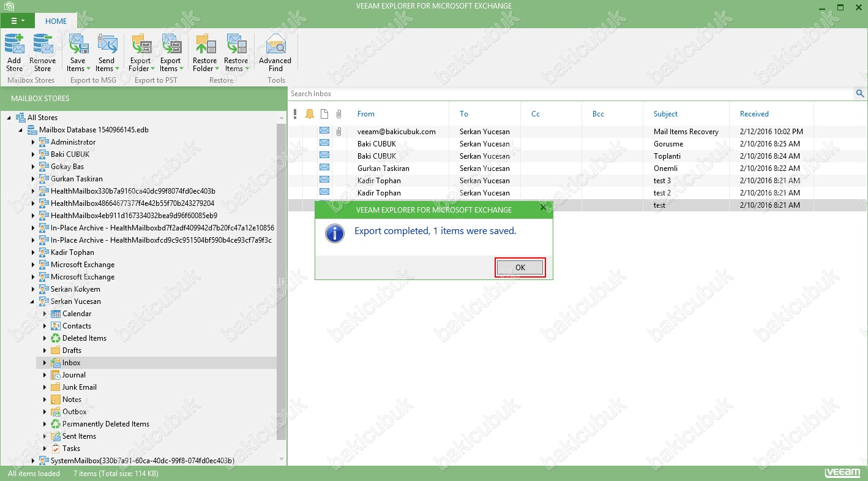Click the Save Items ribbon icon
Viewport: 868px width, 481px height.
click(78, 45)
